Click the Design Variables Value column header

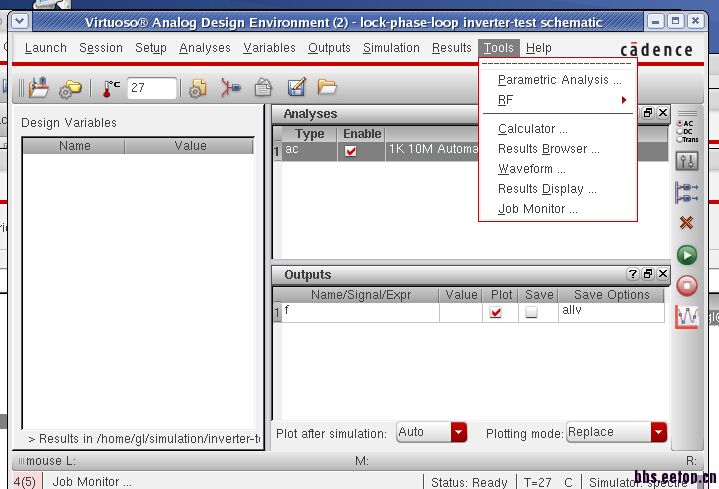coord(189,146)
